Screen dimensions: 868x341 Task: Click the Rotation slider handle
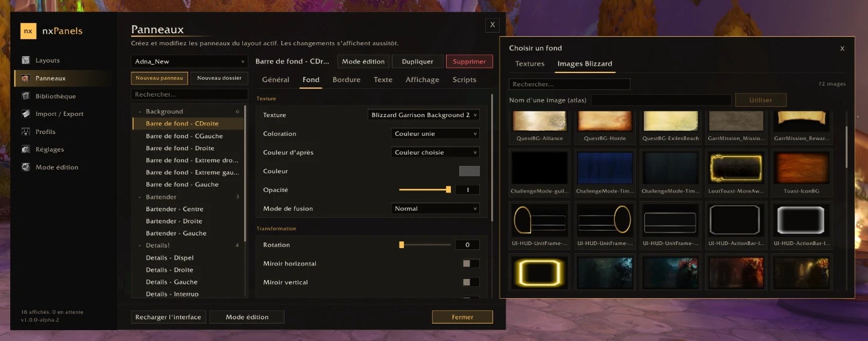point(401,244)
